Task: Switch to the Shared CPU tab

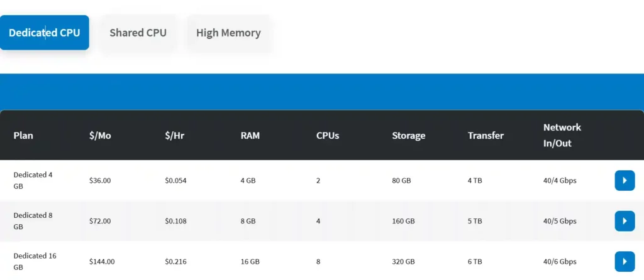Action: 138,33
